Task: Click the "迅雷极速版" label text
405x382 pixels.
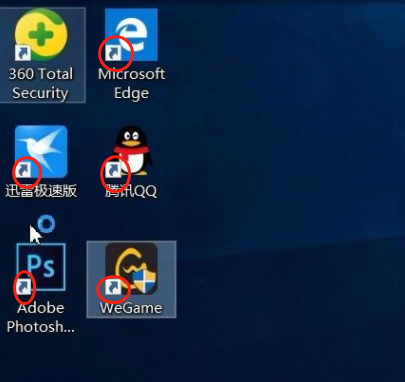Action: pyautogui.click(x=41, y=191)
